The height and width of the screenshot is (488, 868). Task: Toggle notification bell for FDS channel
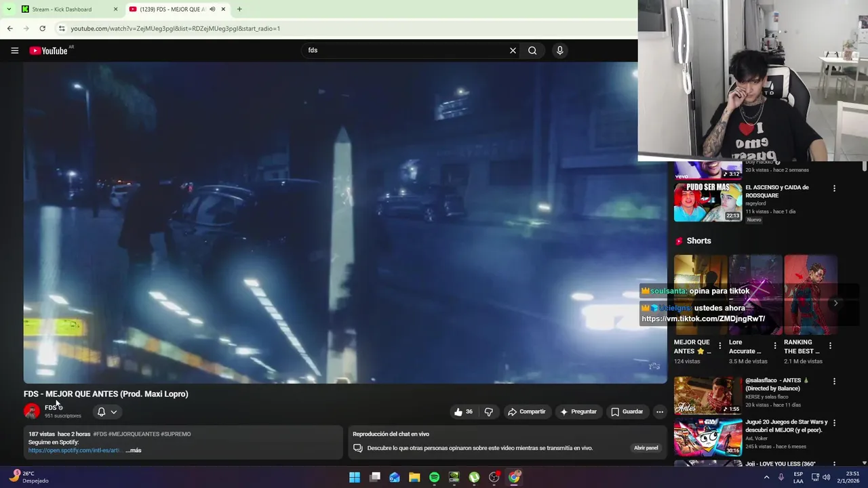(x=101, y=411)
